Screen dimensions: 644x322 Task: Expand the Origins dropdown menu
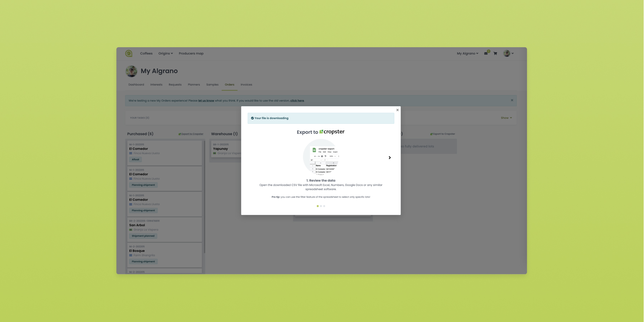coord(166,54)
